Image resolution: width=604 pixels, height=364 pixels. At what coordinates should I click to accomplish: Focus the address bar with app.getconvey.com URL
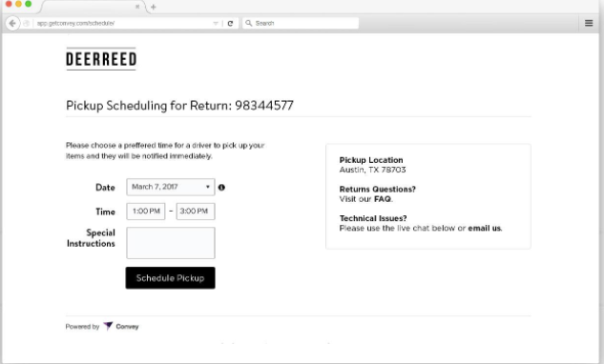(x=123, y=24)
